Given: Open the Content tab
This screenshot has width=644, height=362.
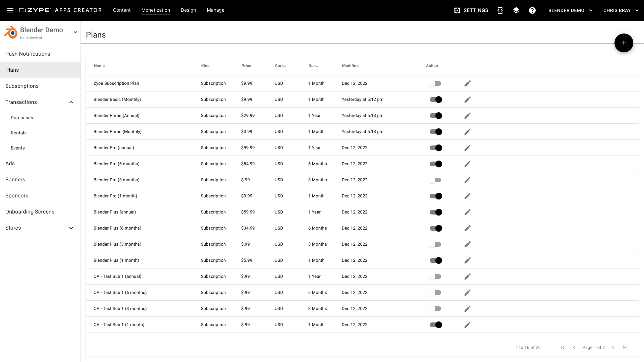Looking at the screenshot, I should 122,10.
